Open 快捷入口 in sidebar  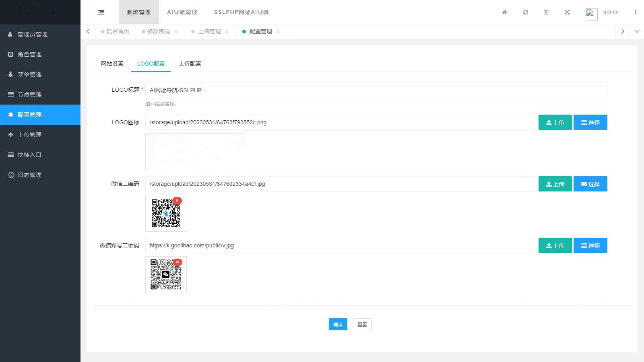coord(40,155)
